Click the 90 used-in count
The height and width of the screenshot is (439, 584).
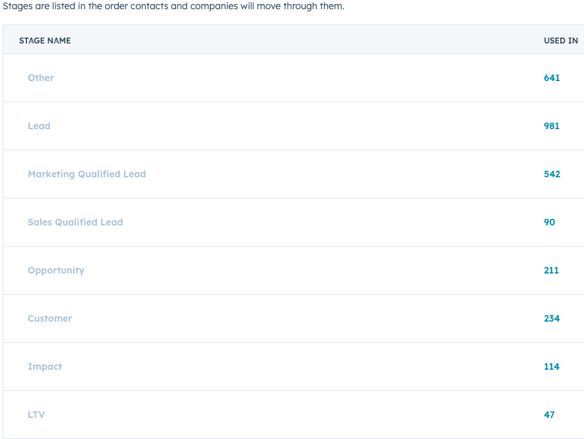tap(549, 222)
